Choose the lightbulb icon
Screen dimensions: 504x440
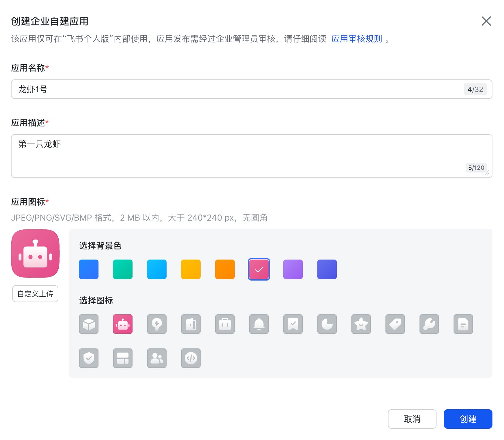tap(157, 324)
